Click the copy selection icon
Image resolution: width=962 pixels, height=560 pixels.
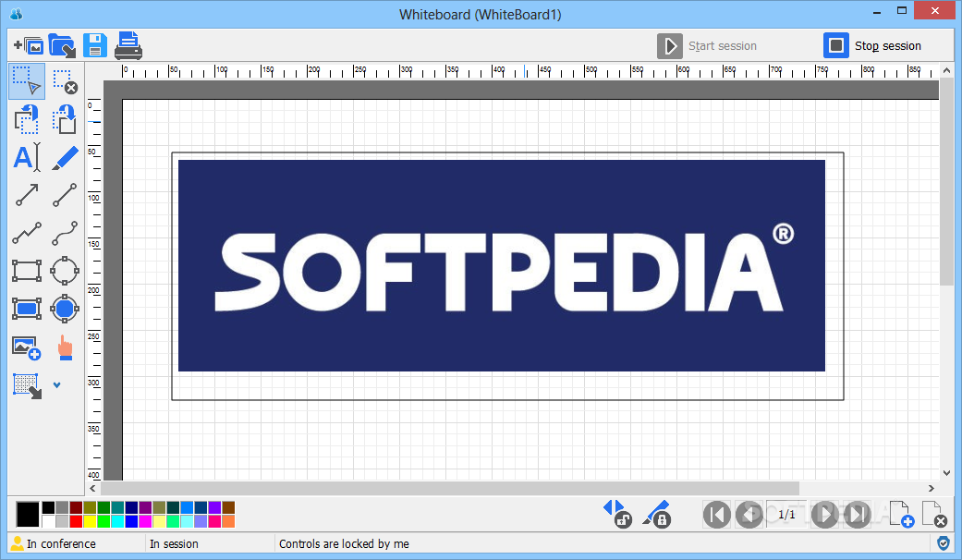(x=27, y=119)
